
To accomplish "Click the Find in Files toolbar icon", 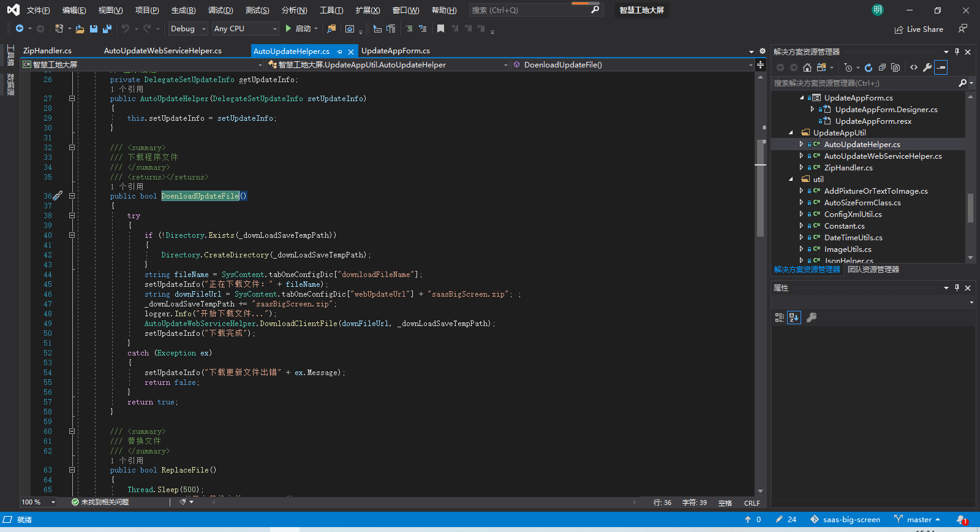I will (x=331, y=29).
